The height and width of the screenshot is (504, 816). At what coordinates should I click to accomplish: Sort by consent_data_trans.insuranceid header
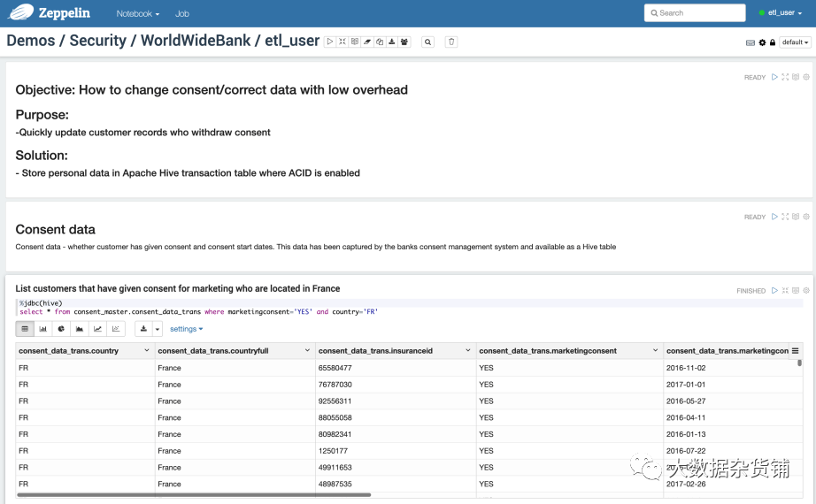coord(375,351)
